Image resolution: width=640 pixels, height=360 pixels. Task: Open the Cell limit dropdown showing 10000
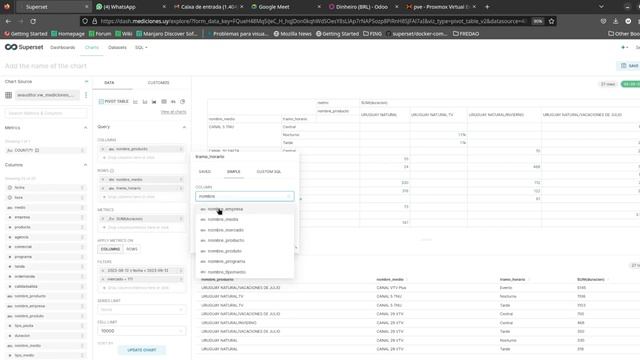(x=142, y=331)
